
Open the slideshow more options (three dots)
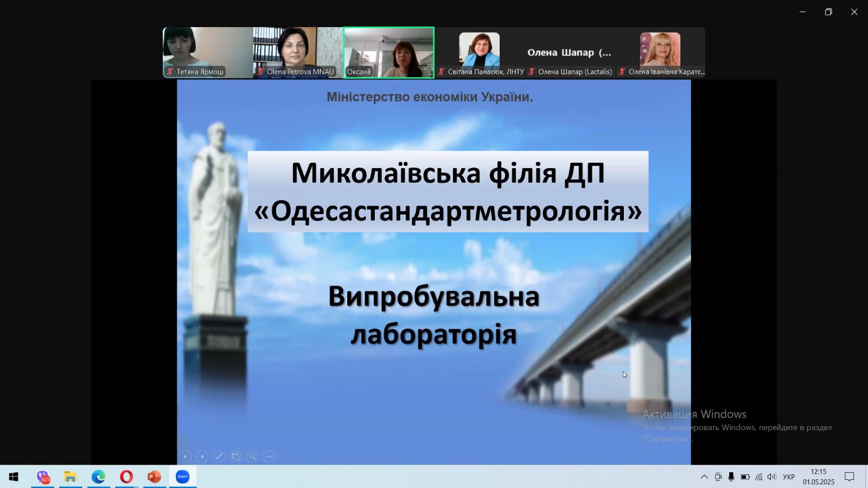(269, 457)
